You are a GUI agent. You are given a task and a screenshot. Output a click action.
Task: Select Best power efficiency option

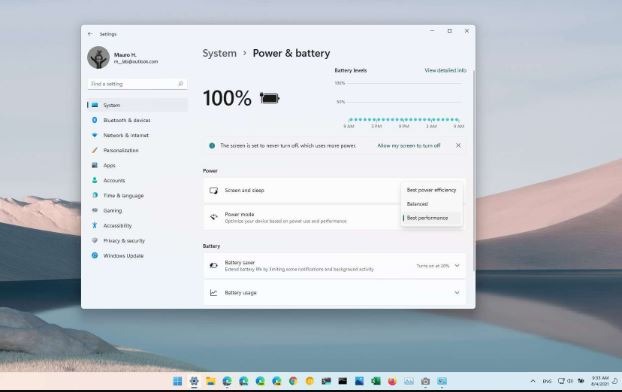431,190
